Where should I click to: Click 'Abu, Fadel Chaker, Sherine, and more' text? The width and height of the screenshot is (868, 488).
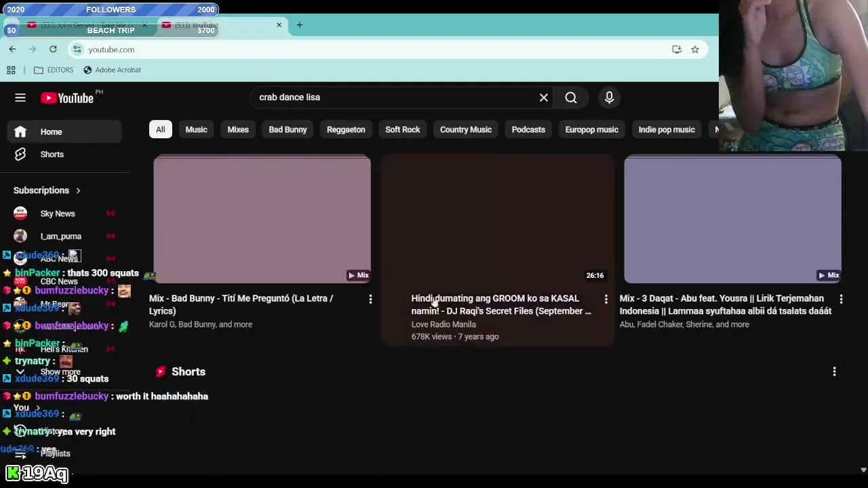coord(684,325)
